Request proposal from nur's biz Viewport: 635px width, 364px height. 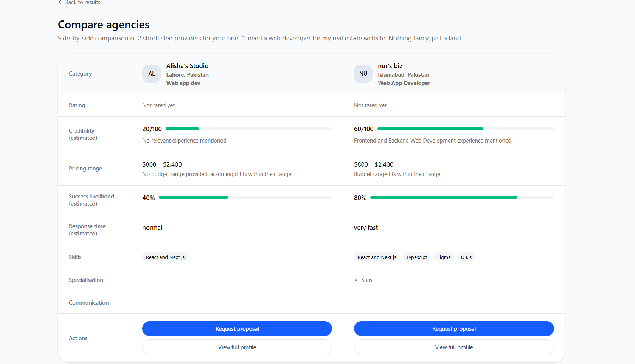click(453, 328)
